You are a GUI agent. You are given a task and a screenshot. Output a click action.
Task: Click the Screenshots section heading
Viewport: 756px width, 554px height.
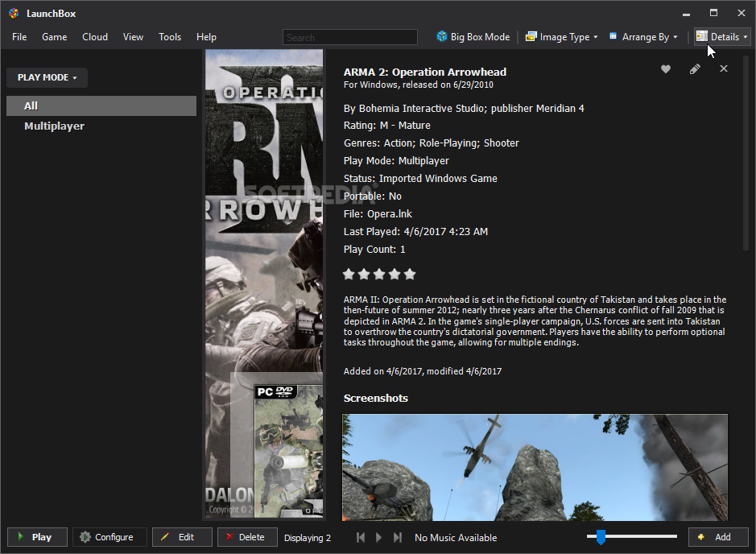[376, 399]
